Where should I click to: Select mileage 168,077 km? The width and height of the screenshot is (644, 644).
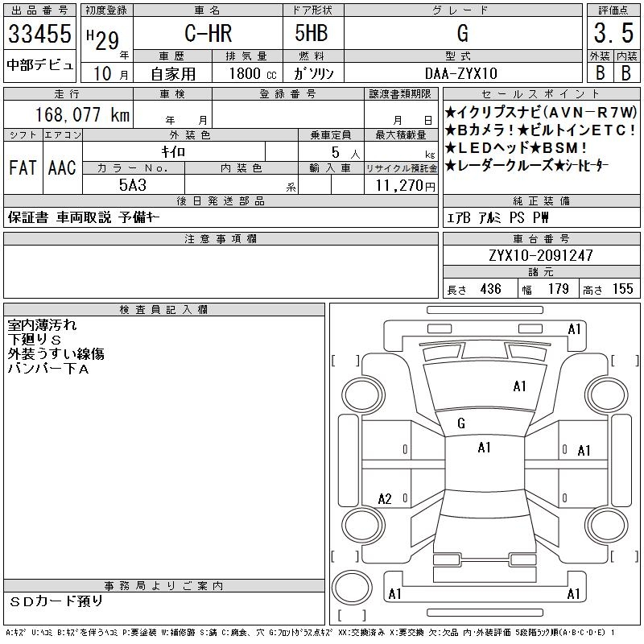click(x=82, y=114)
